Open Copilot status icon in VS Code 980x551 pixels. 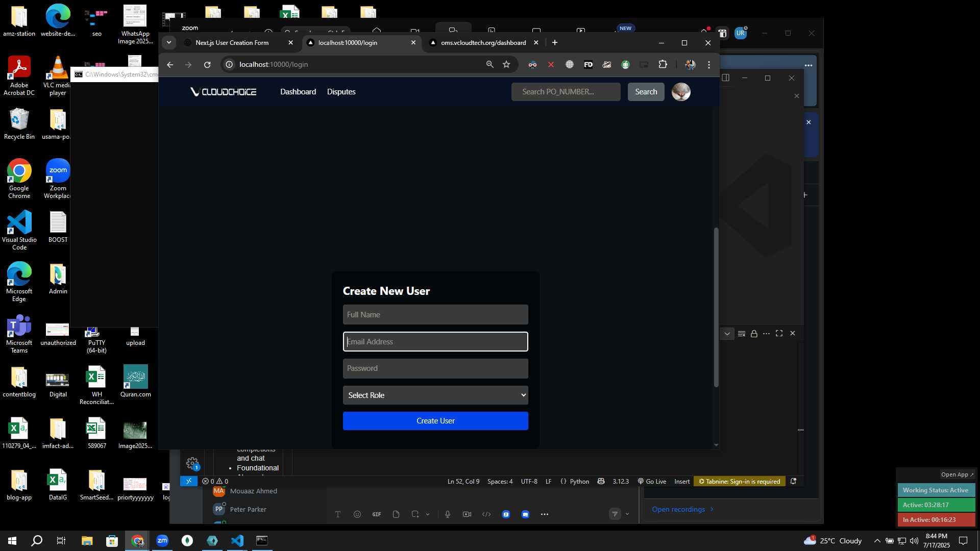pyautogui.click(x=601, y=481)
